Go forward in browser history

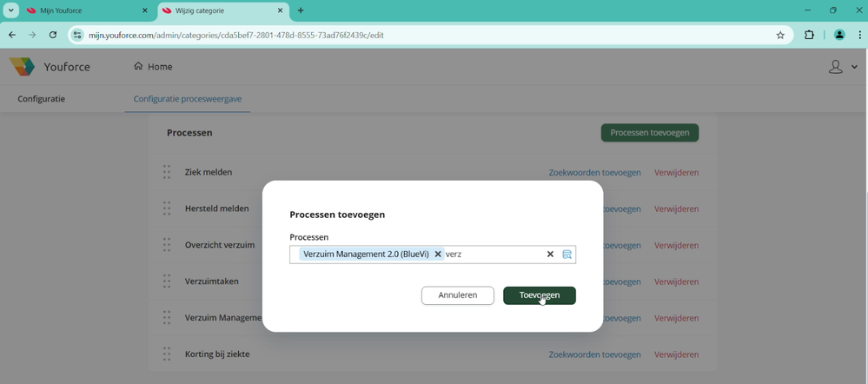[x=33, y=35]
